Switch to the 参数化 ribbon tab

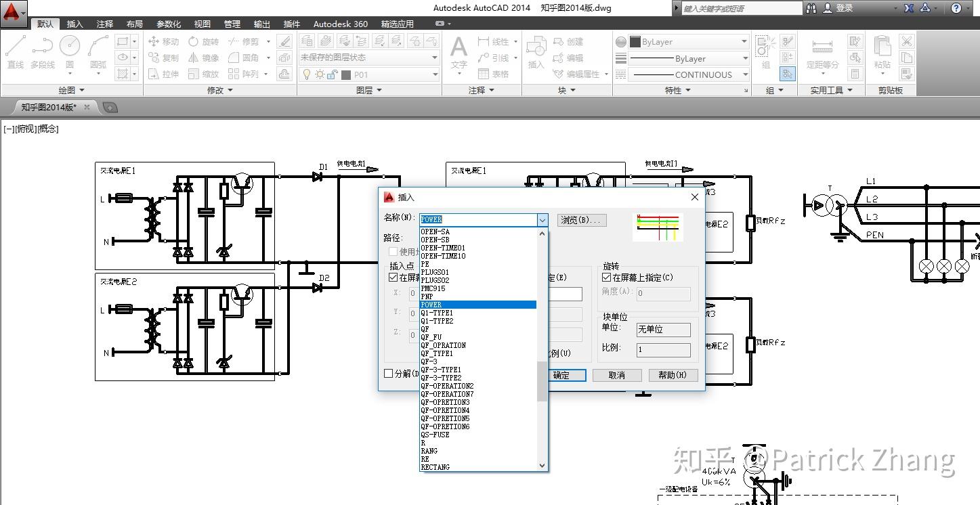169,24
